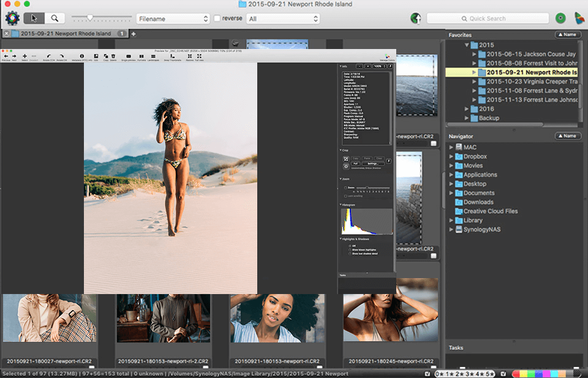The image size is (588, 378).
Task: Enter full view mode
Action: pyautogui.click(x=199, y=56)
